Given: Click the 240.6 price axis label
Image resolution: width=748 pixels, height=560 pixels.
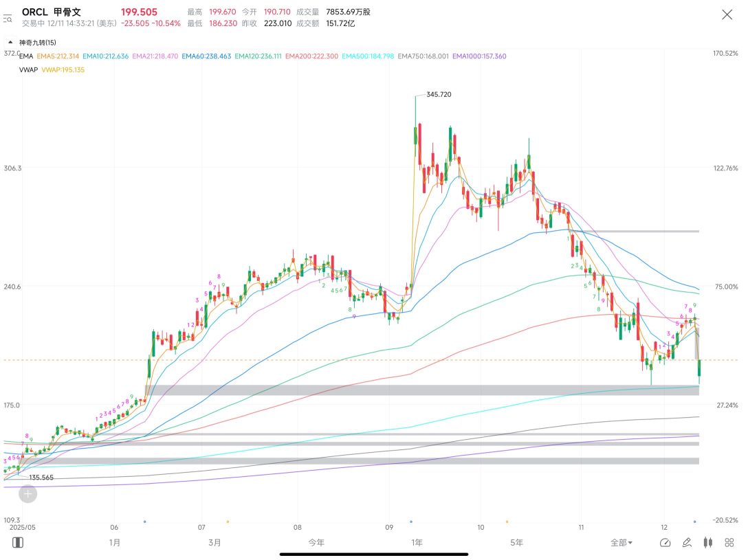Looking at the screenshot, I should pyautogui.click(x=12, y=287).
